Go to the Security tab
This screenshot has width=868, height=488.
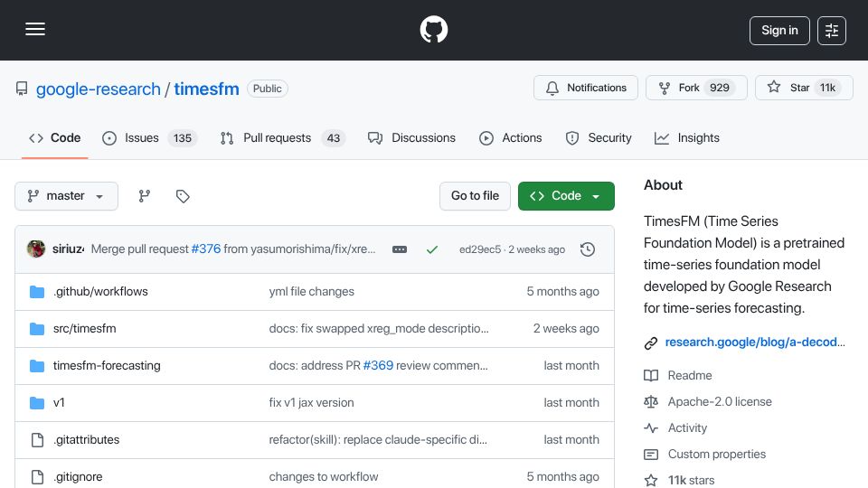[599, 137]
